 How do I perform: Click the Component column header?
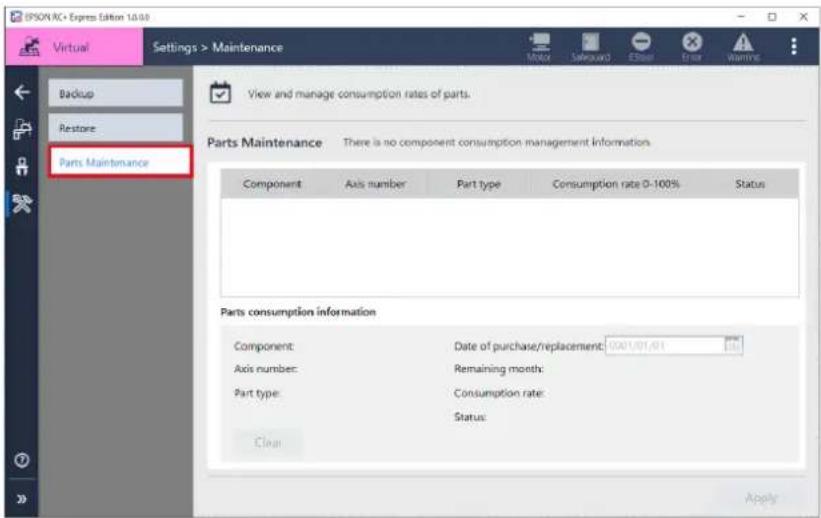pos(272,184)
